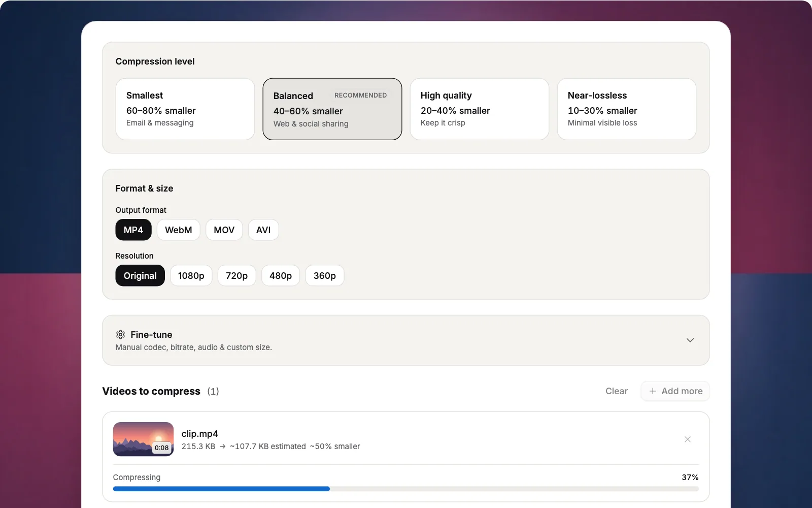The height and width of the screenshot is (508, 812).
Task: Click the 0:08 duration badge
Action: coord(162,448)
